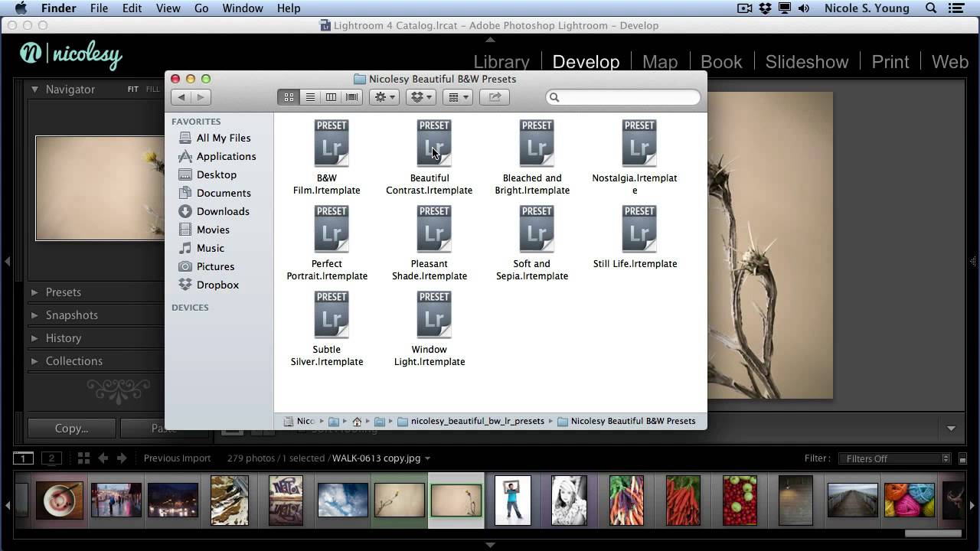Open the item arrangement dropdown in Finder
This screenshot has height=551, width=980.
tap(458, 97)
